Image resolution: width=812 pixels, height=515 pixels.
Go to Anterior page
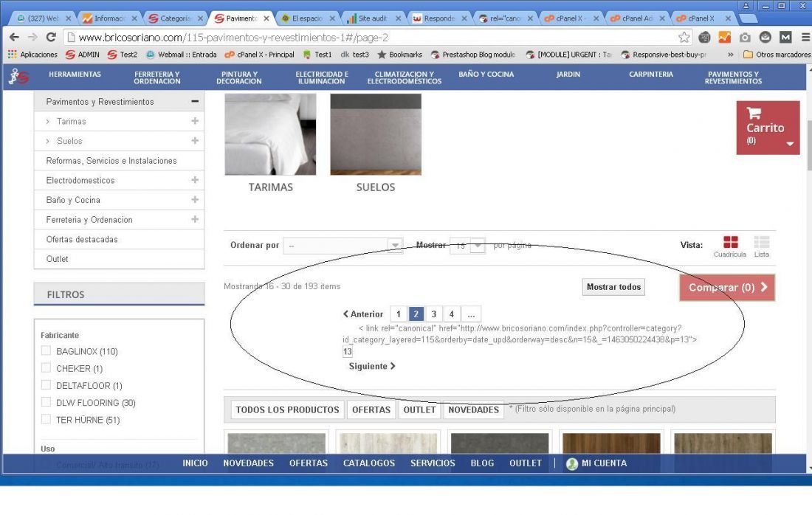pyautogui.click(x=363, y=314)
